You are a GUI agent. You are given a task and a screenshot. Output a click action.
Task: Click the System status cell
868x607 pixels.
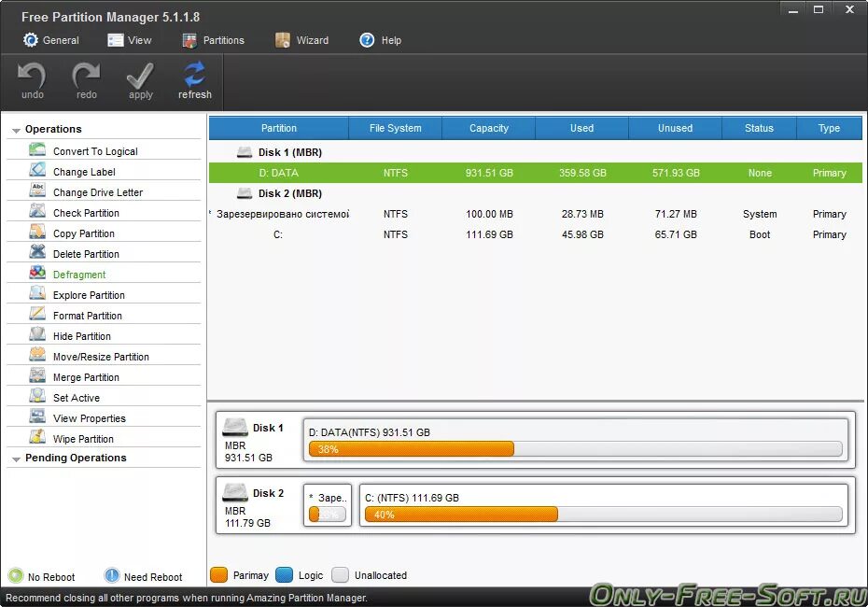click(760, 214)
